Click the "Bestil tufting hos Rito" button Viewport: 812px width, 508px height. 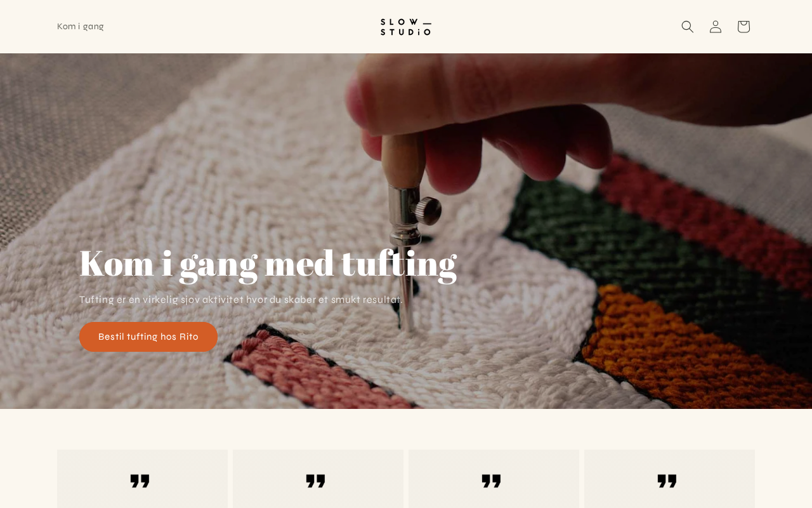pyautogui.click(x=148, y=337)
